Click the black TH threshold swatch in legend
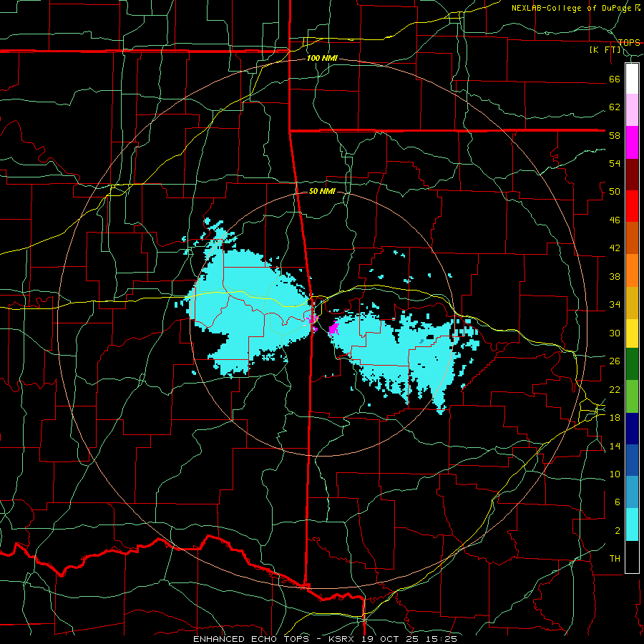The height and width of the screenshot is (644, 644). click(632, 557)
